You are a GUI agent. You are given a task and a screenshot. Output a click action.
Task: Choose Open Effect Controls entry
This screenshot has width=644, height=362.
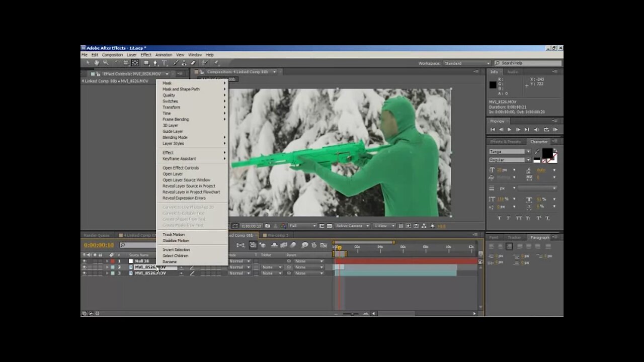[181, 168]
